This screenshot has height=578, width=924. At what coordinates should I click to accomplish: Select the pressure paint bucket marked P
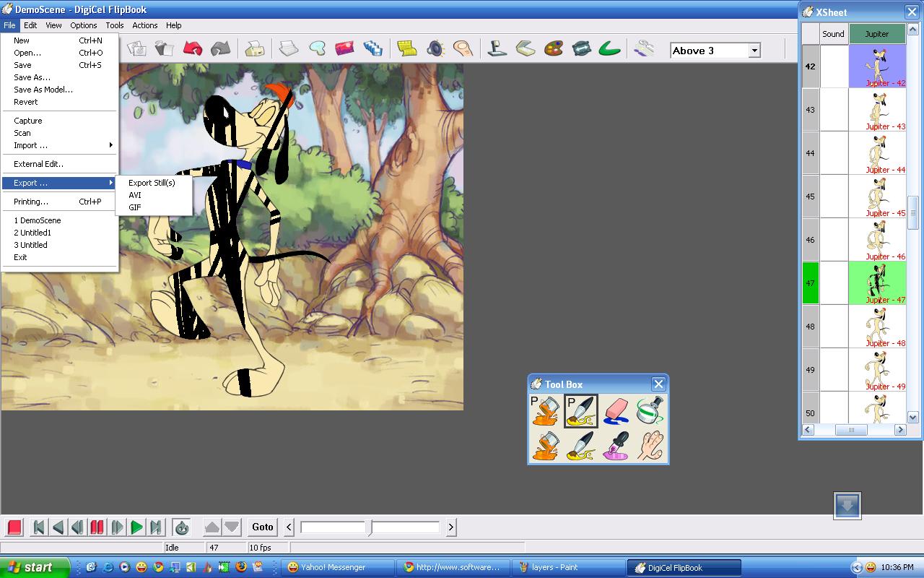[546, 411]
